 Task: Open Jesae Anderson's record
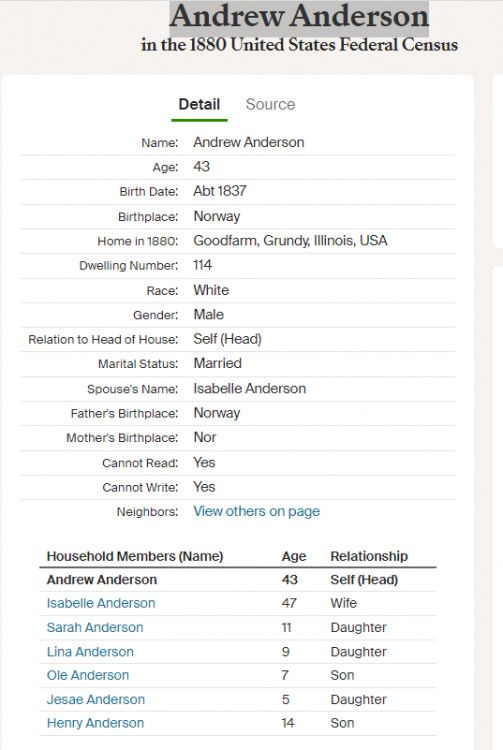click(x=96, y=700)
